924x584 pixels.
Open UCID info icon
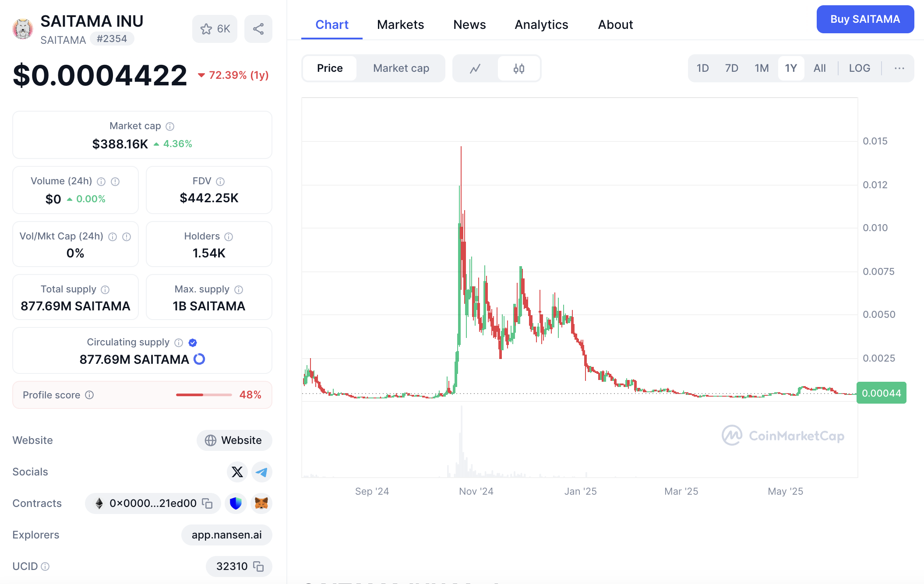pyautogui.click(x=45, y=566)
